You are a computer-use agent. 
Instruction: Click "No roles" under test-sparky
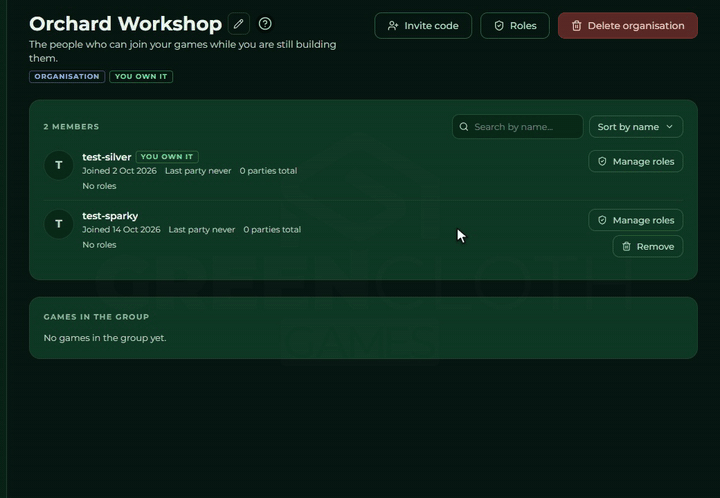coord(99,245)
